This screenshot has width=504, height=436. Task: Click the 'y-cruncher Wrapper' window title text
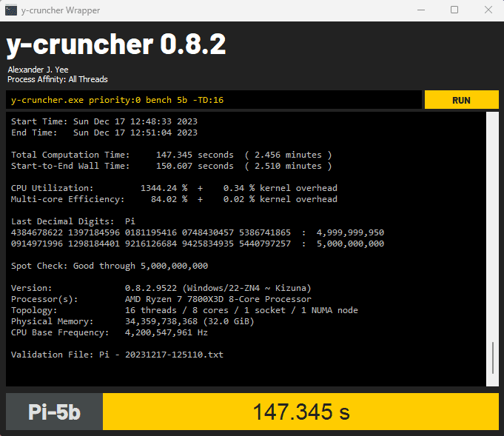[x=61, y=10]
